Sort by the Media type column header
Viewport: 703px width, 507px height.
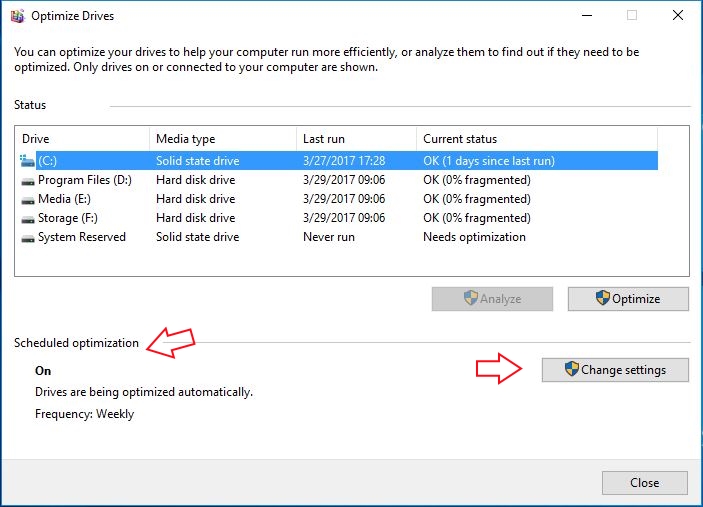(223, 139)
